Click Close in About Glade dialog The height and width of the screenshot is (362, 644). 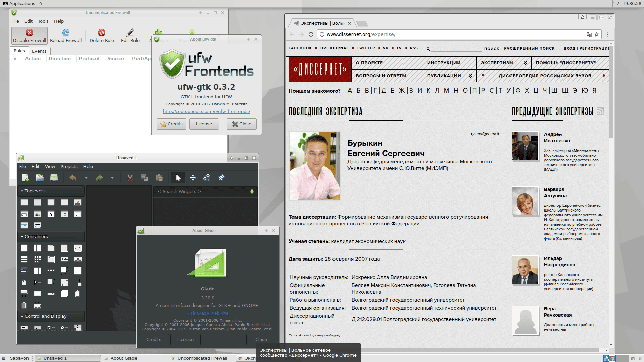pyautogui.click(x=261, y=340)
